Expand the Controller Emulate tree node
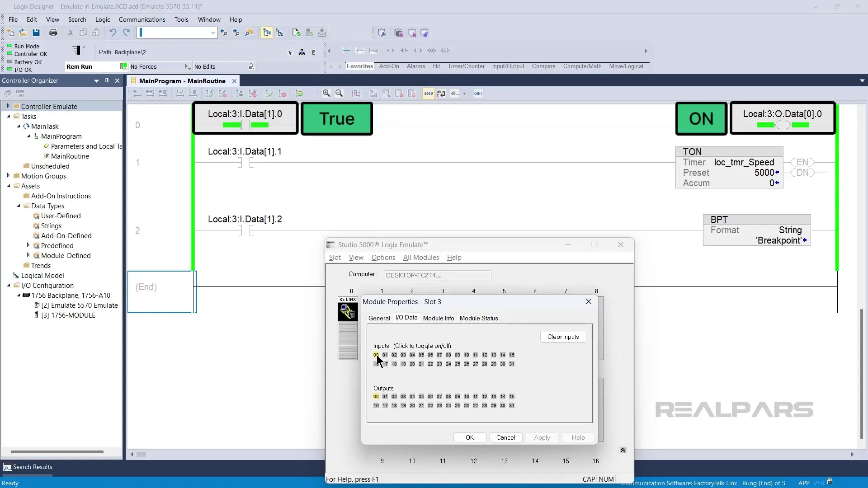This screenshot has height=488, width=868. point(8,106)
